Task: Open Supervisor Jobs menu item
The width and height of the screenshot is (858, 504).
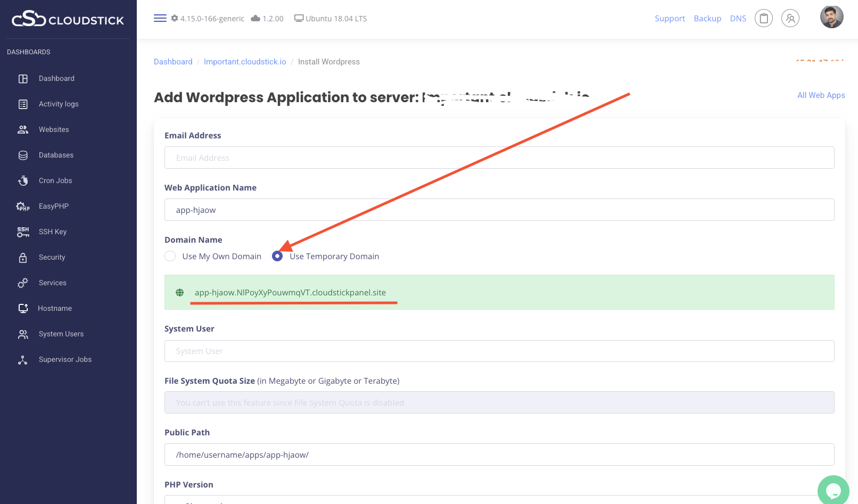Action: pyautogui.click(x=65, y=360)
